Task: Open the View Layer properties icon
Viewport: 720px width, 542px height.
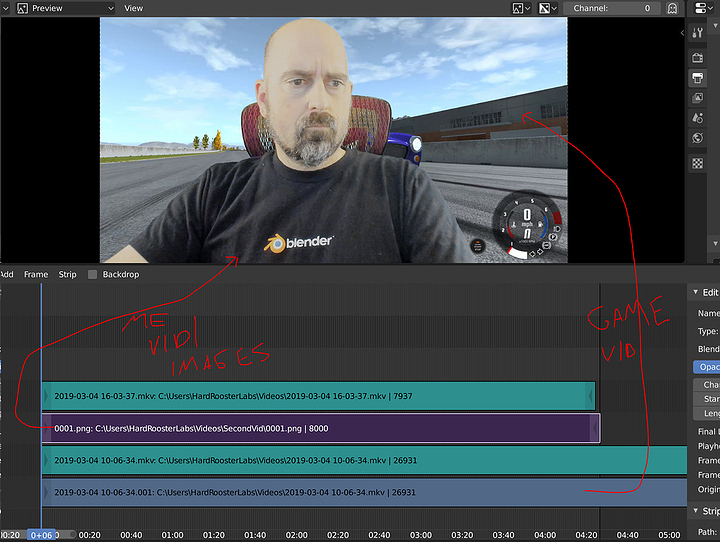Action: (x=698, y=99)
